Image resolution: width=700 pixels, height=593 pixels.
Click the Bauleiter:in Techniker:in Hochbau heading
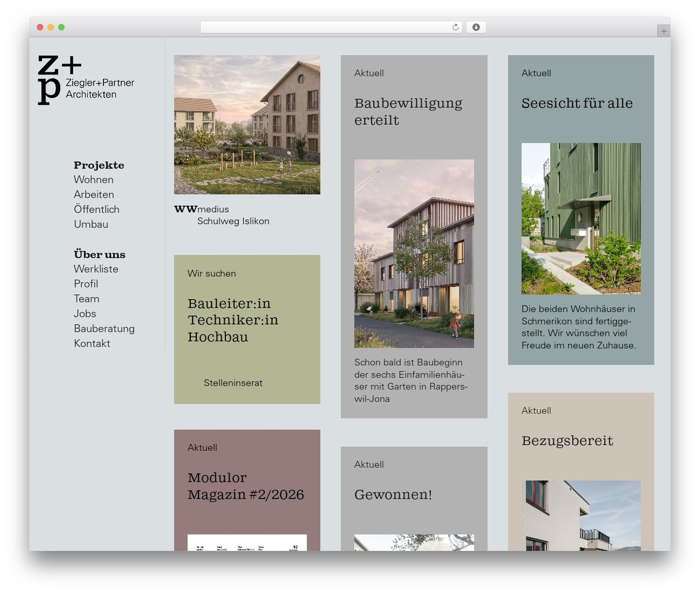(x=233, y=320)
